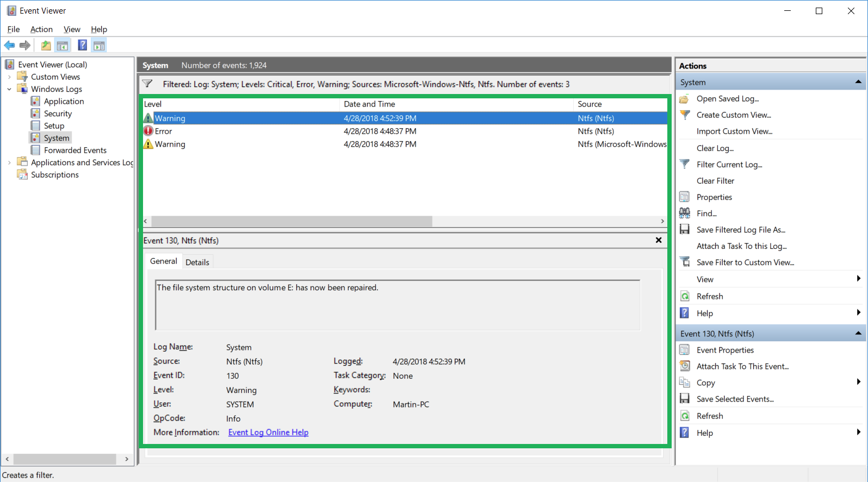Click the Event Viewer (Local) root icon
This screenshot has width=868, height=482.
[10, 64]
